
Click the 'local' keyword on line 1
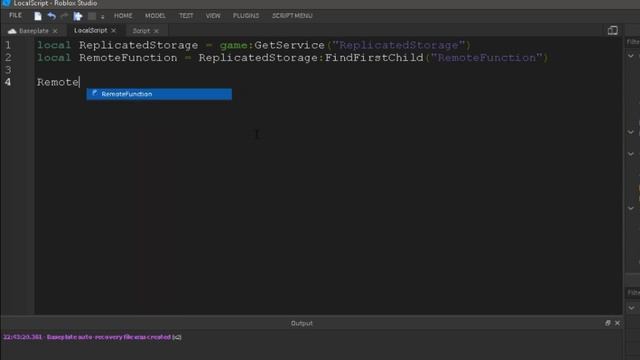[x=54, y=45]
